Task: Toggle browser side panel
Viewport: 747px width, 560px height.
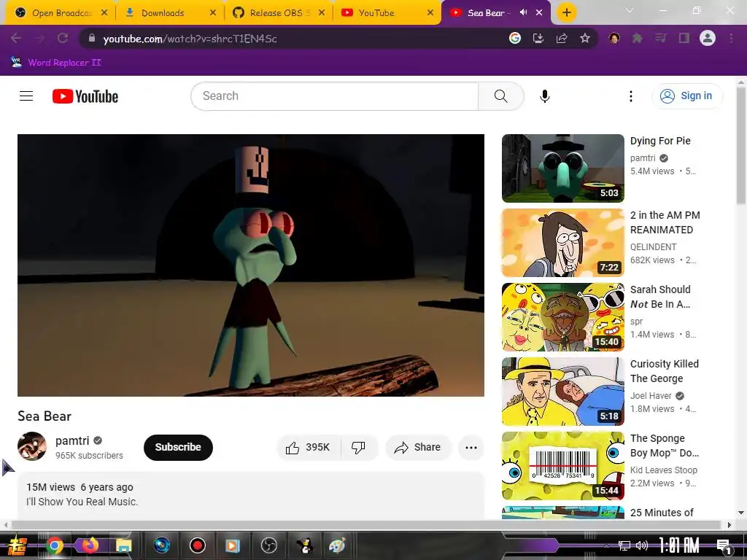Action: pos(684,38)
